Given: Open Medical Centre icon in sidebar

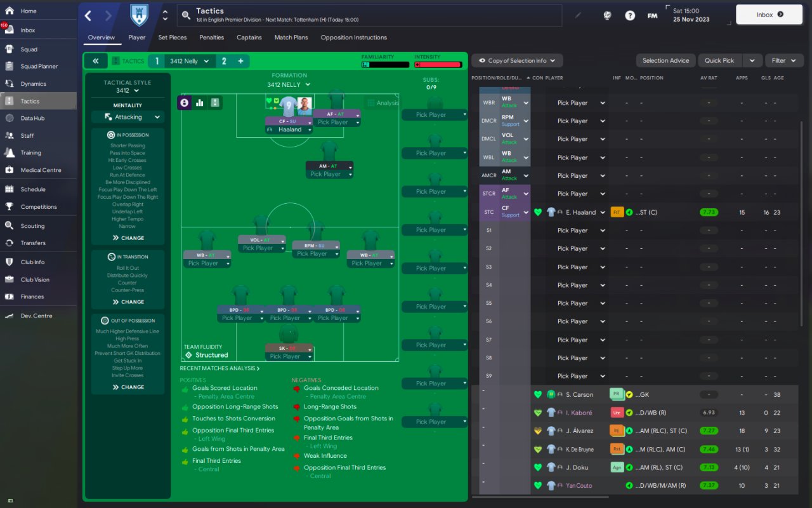Looking at the screenshot, I should coord(9,170).
